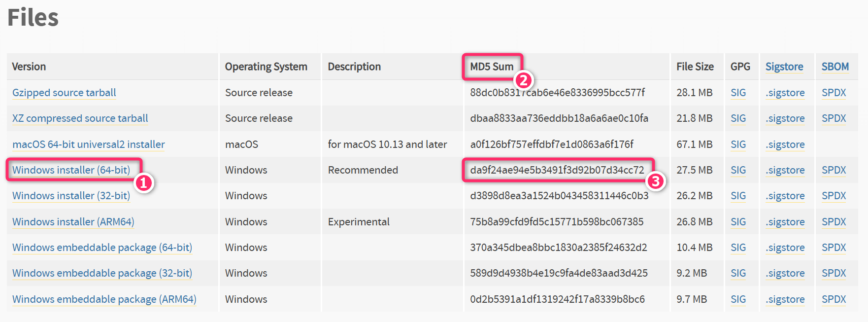Click SIG link for Windows installer (ARM64)
Screen dimensions: 868x322
click(738, 222)
